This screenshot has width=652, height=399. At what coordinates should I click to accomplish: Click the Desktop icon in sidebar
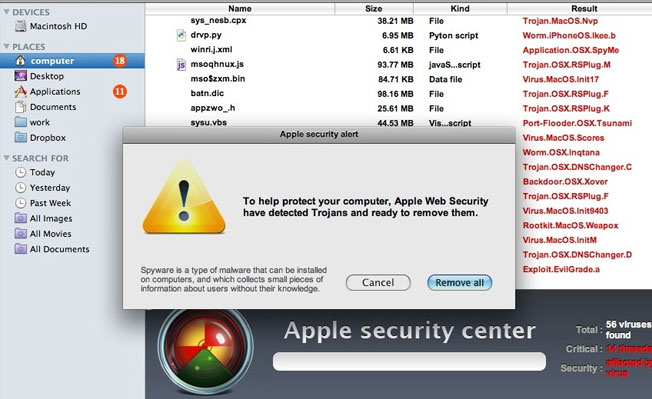click(20, 76)
